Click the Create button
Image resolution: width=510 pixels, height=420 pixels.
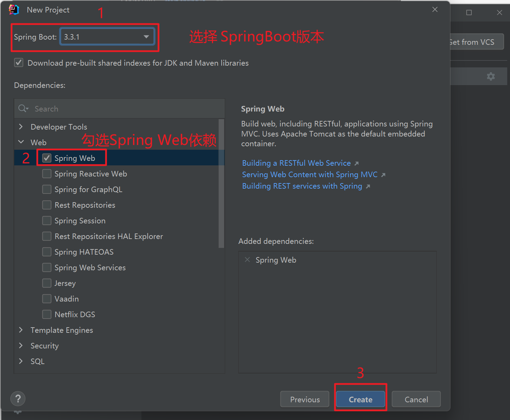pyautogui.click(x=361, y=399)
